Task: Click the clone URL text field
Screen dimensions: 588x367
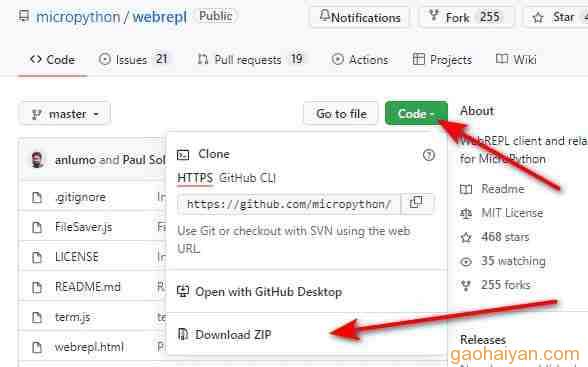Action: (289, 204)
